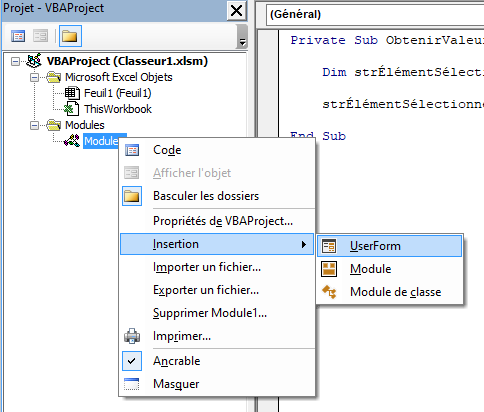Select ThisWorkbook in the project tree
The image size is (484, 412).
coord(118,109)
